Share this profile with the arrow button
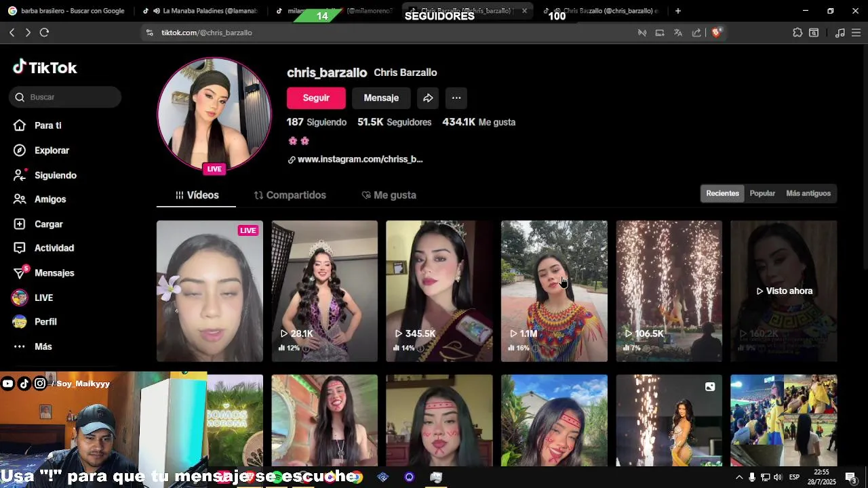 [x=428, y=98]
